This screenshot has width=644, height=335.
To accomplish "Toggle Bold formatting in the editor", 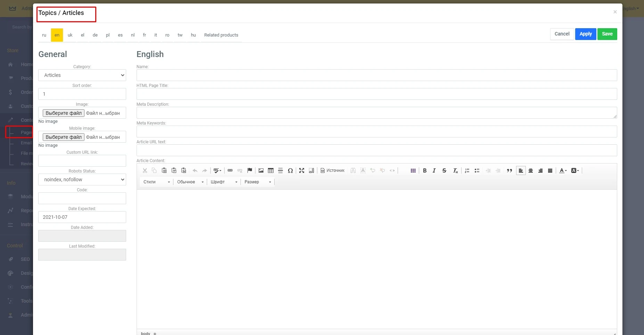I will tap(425, 170).
